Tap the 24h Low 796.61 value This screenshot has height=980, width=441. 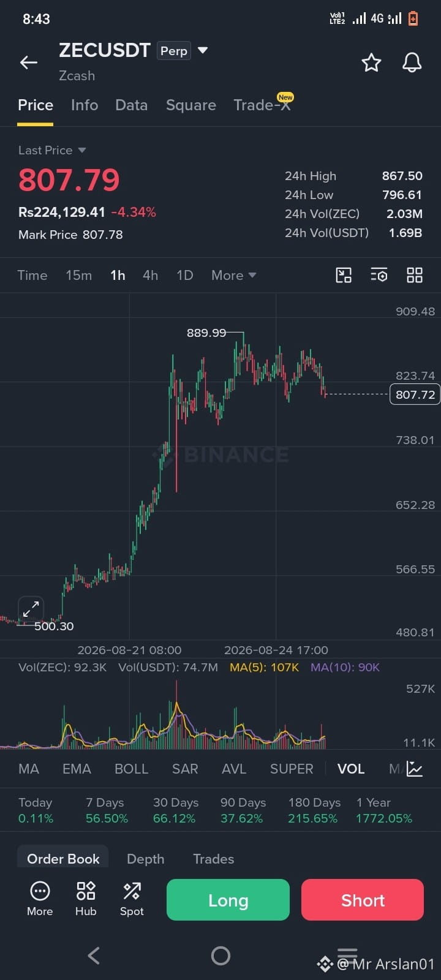coord(402,195)
